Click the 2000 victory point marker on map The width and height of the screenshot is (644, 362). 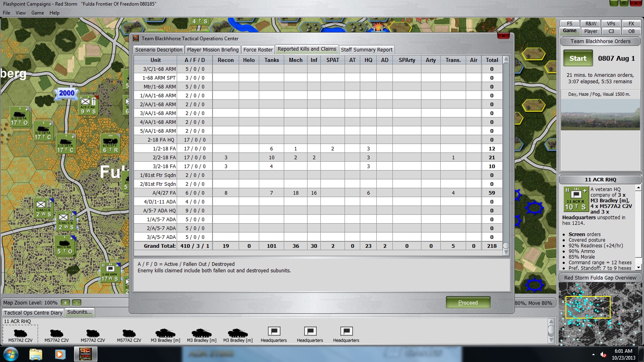(67, 93)
